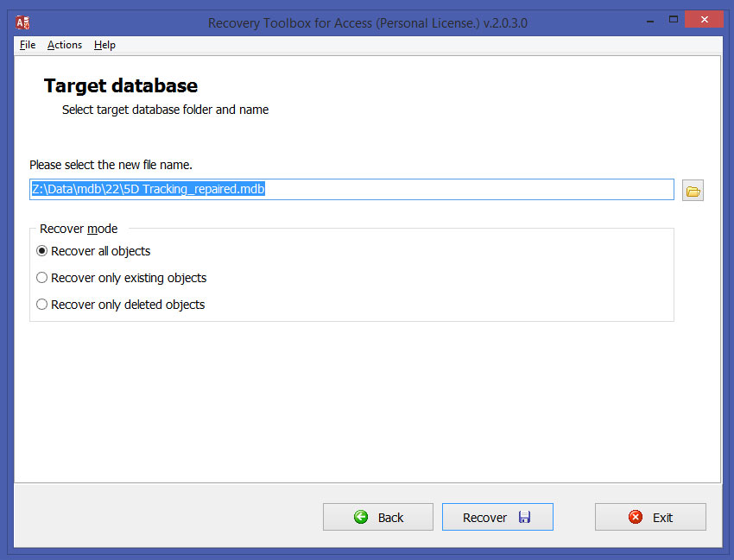Maximize the Recovery Toolbox window

click(674, 20)
